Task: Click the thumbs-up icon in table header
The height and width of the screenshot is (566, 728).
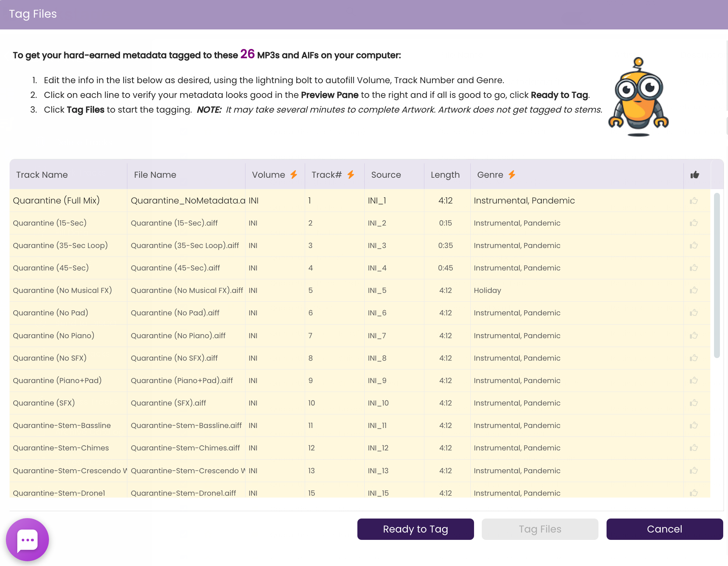Action: click(x=695, y=175)
